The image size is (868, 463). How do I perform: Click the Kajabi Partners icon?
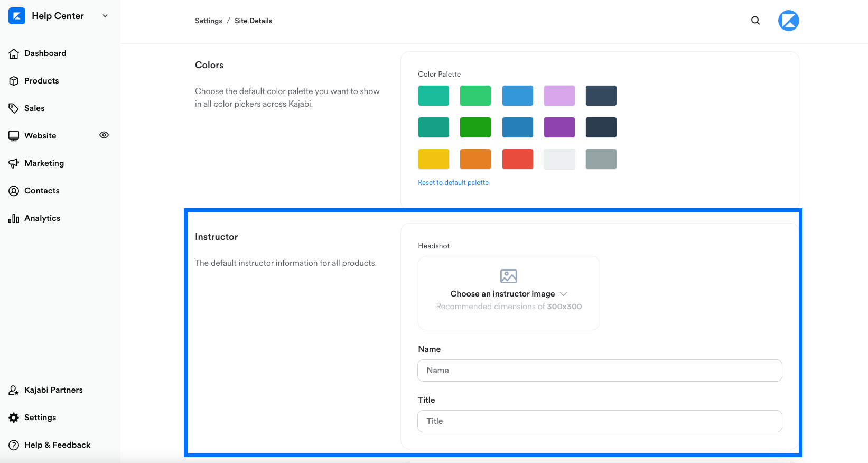[14, 390]
